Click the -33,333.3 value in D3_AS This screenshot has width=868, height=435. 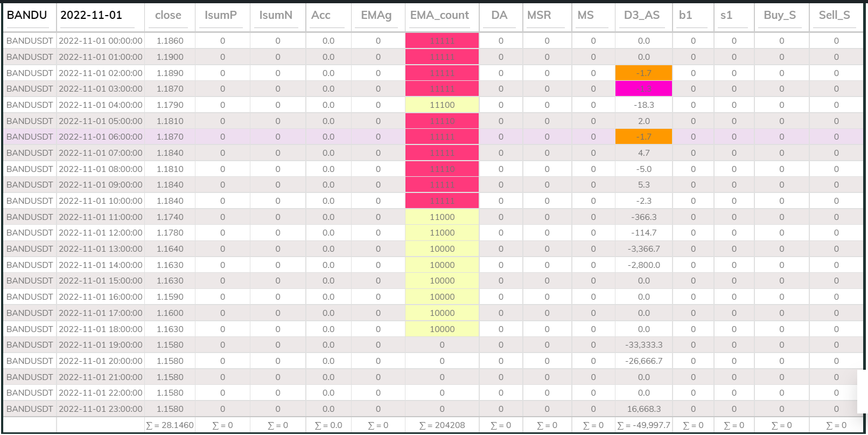tap(643, 345)
